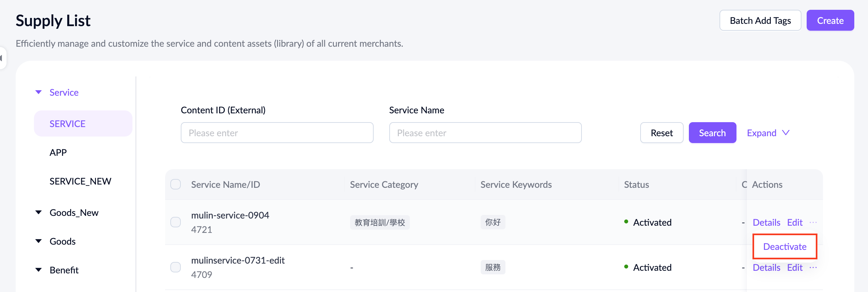The width and height of the screenshot is (868, 292).
Task: Open the SERVICE_NEW category
Action: 80,181
